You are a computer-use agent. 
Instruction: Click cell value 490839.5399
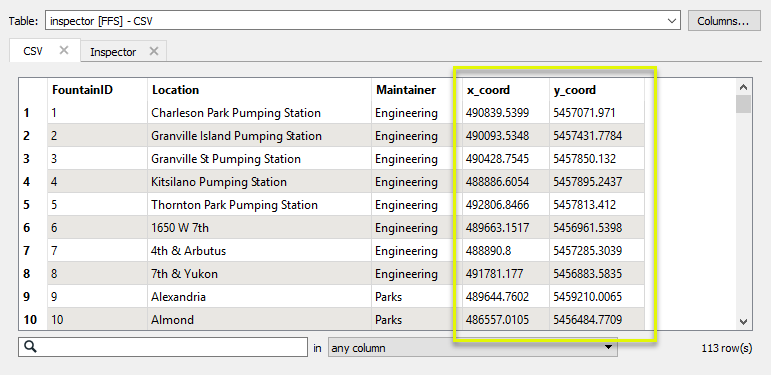[497, 113]
